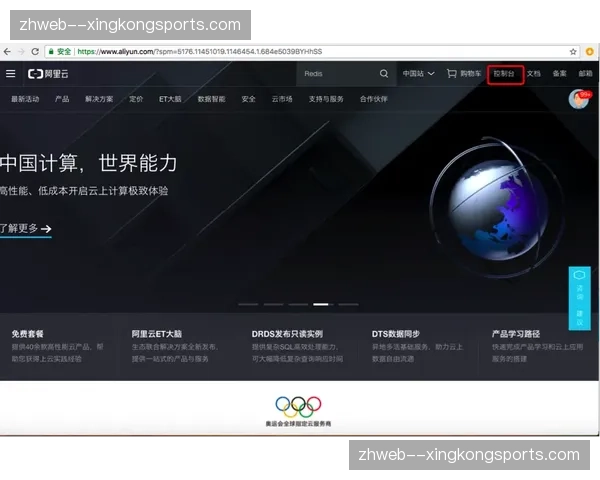Switch to second banner carousel slide
This screenshot has height=480, width=600.
click(x=273, y=304)
